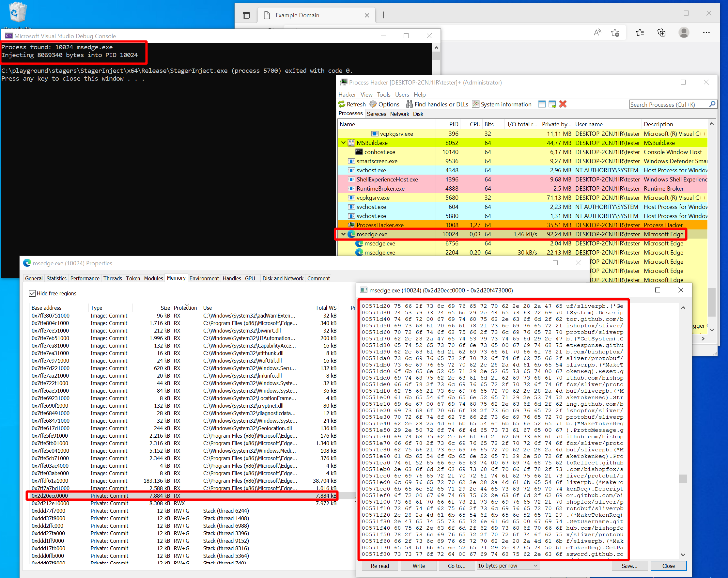Click the Refresh icon in Process Hacker

(342, 104)
